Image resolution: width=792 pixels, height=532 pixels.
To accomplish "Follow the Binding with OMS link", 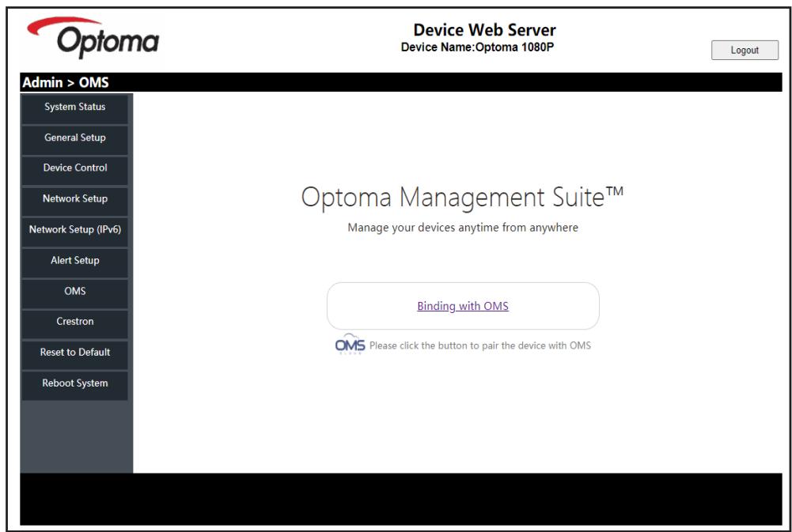I will [x=463, y=306].
